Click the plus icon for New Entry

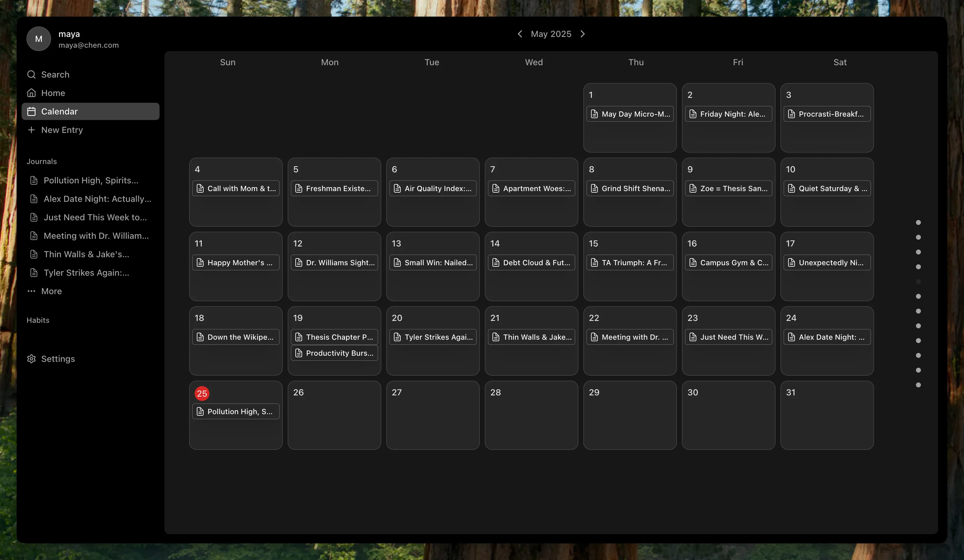click(31, 130)
